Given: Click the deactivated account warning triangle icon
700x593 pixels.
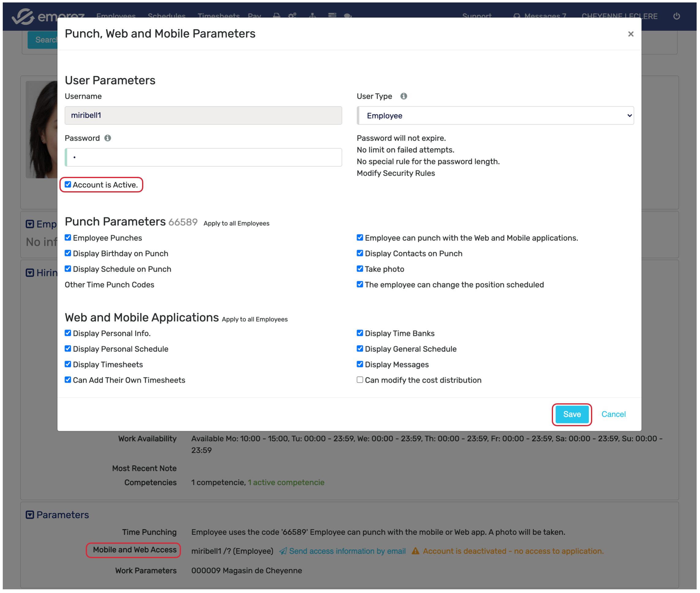Looking at the screenshot, I should (416, 551).
